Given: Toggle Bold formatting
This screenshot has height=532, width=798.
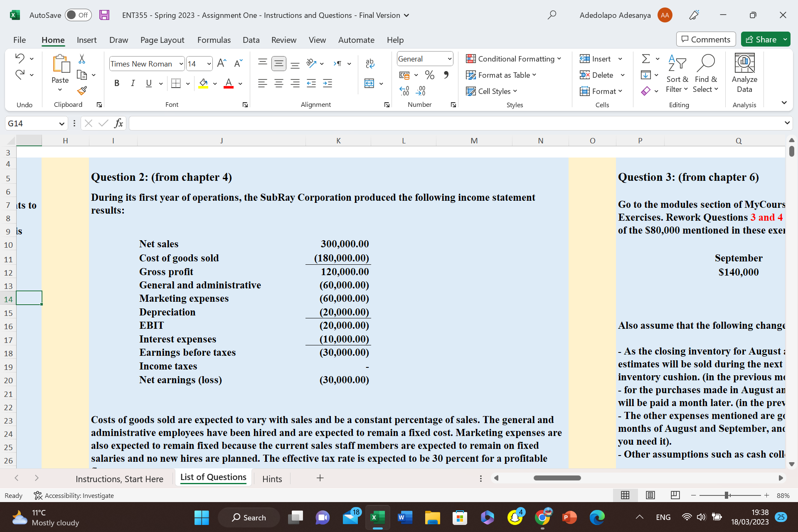Looking at the screenshot, I should pyautogui.click(x=117, y=83).
